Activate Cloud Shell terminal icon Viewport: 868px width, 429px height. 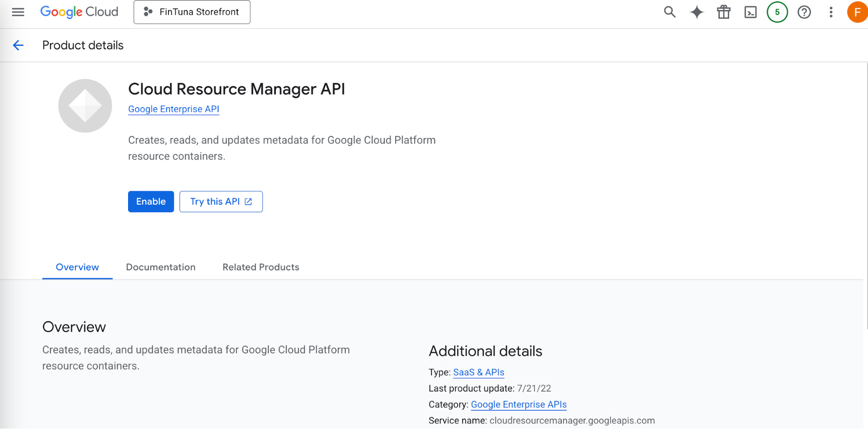click(x=750, y=12)
